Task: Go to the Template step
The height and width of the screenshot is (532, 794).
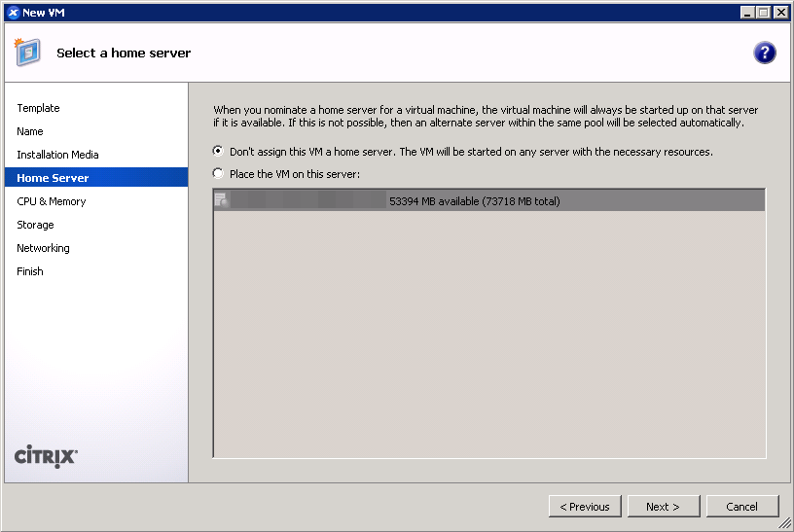Action: (38, 108)
